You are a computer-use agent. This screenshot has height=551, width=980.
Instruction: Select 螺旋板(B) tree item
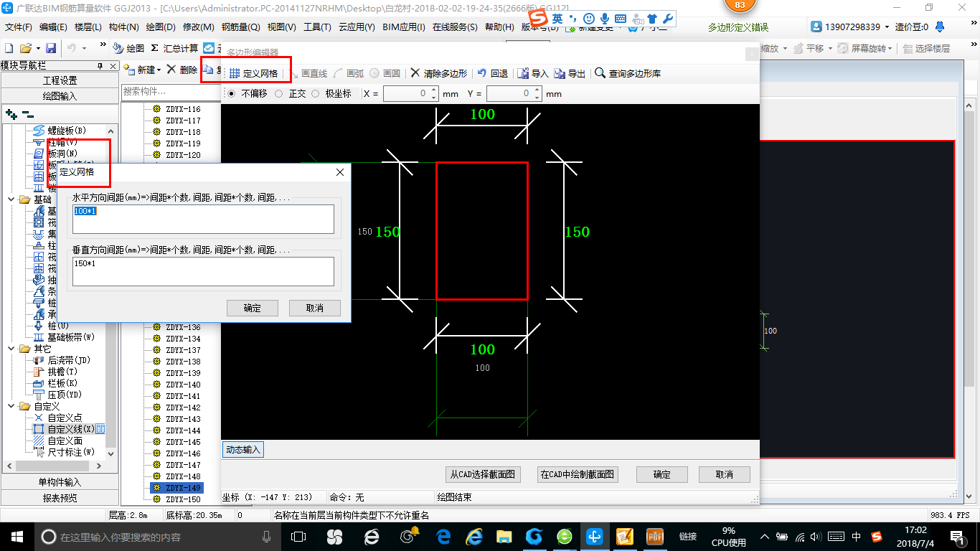click(60, 131)
